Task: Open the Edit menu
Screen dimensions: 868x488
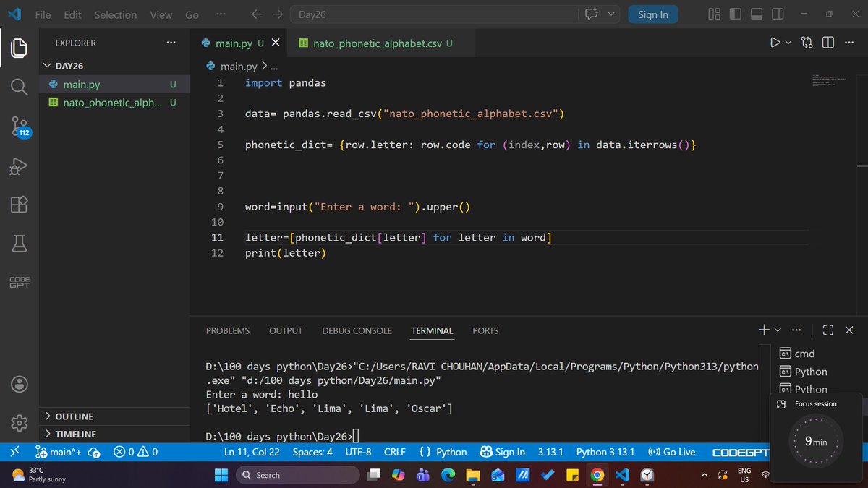Action: (72, 14)
